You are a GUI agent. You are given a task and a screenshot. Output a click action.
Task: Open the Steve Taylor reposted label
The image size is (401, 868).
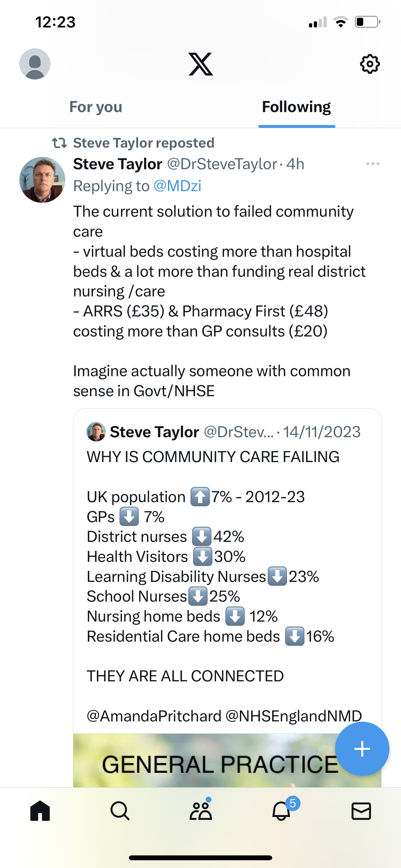(x=144, y=143)
